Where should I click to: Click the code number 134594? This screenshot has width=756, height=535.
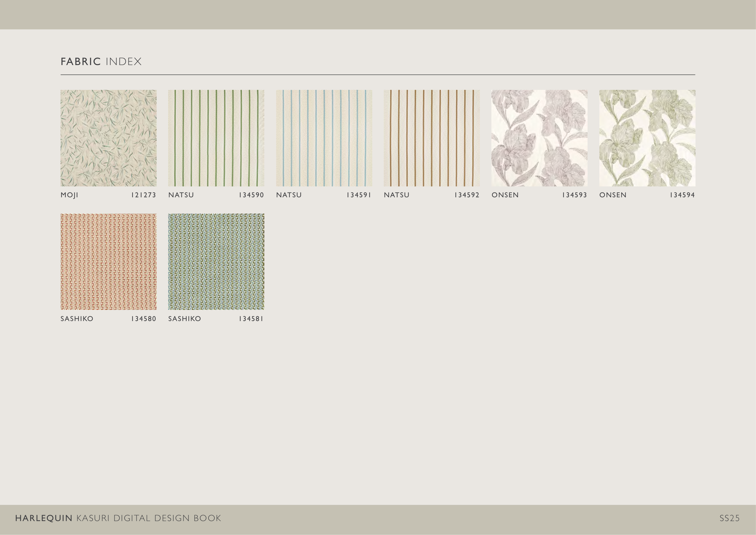pos(682,195)
